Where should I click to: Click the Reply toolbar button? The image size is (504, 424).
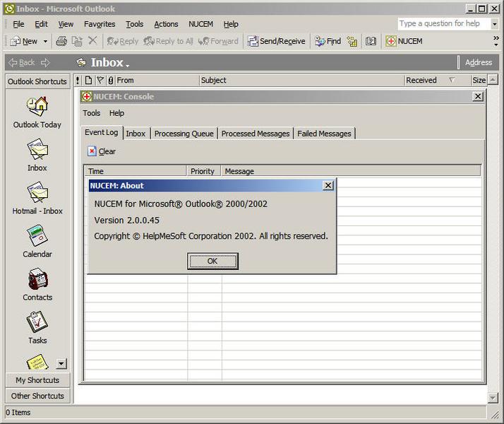coord(122,41)
